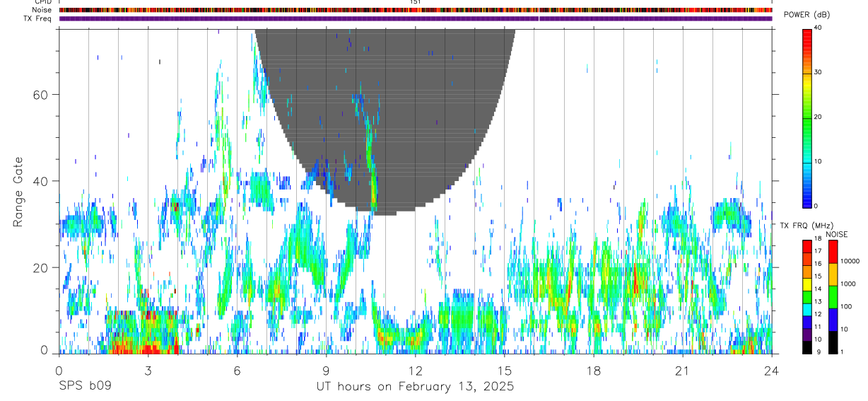
Task: Click the 15 tick on the UT hours axis
Action: tap(505, 371)
